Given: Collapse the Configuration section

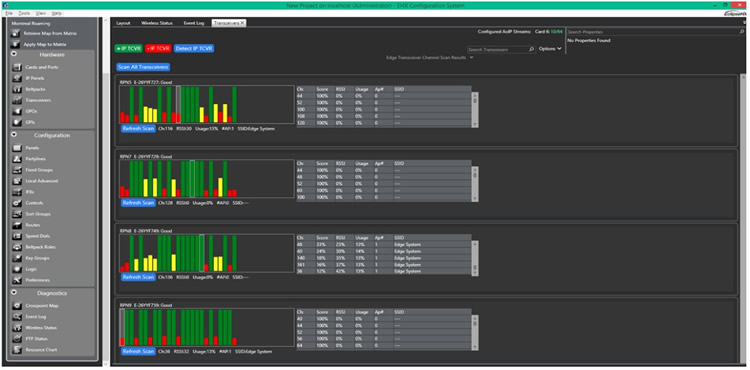Looking at the screenshot, I should 14,135.
